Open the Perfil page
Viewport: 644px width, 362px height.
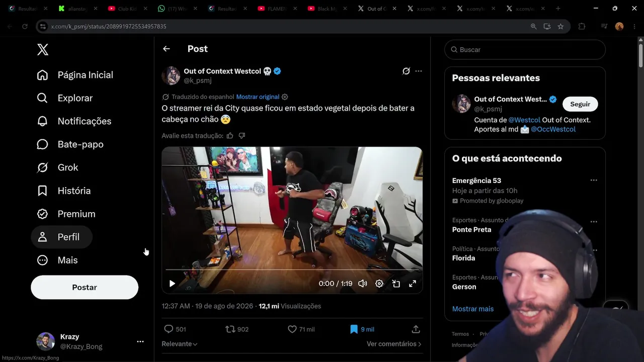(62, 237)
